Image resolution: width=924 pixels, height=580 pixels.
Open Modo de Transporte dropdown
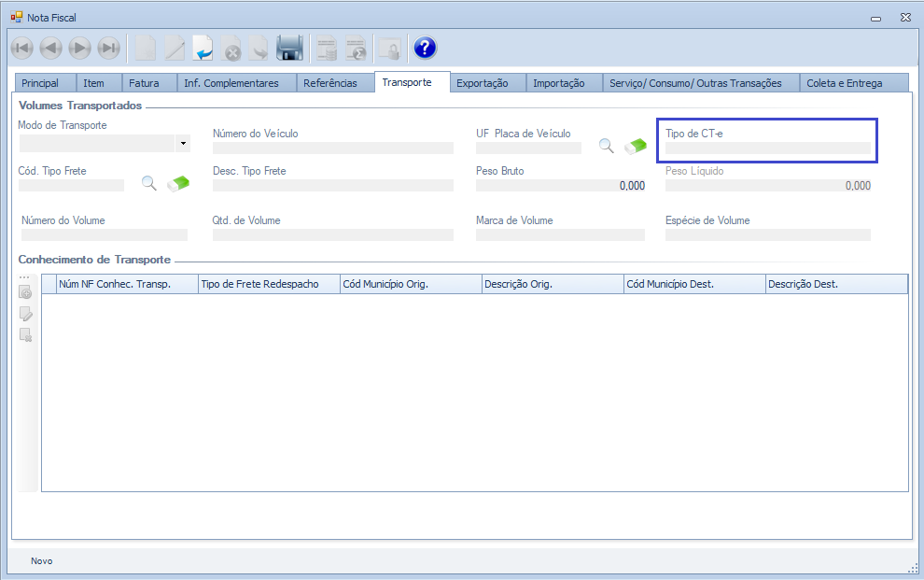(x=183, y=143)
